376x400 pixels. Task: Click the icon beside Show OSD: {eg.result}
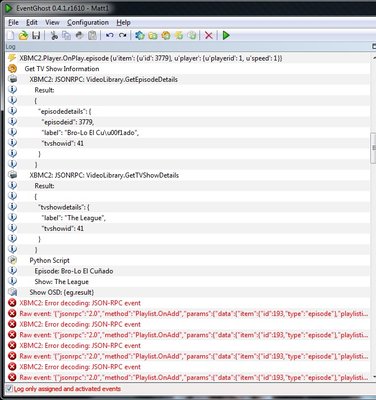[x=12, y=292]
